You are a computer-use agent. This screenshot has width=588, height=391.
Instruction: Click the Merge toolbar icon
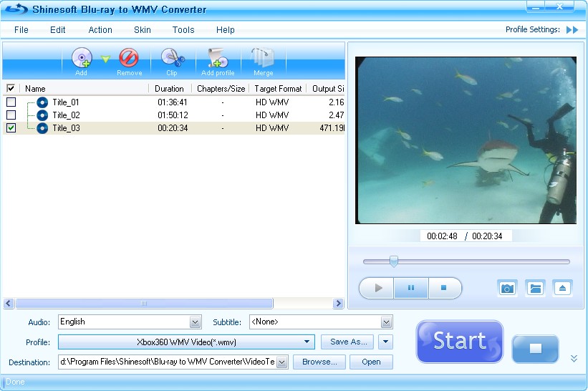(263, 58)
